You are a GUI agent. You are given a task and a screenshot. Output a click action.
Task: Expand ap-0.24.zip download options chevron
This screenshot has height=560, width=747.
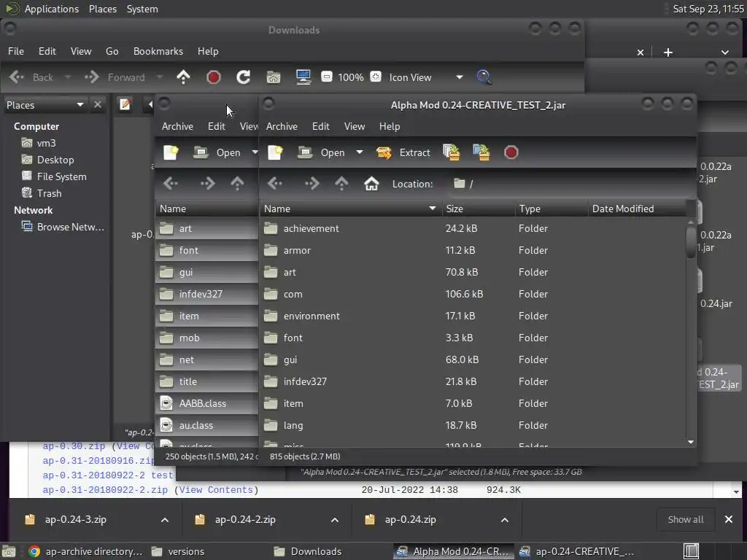(505, 520)
